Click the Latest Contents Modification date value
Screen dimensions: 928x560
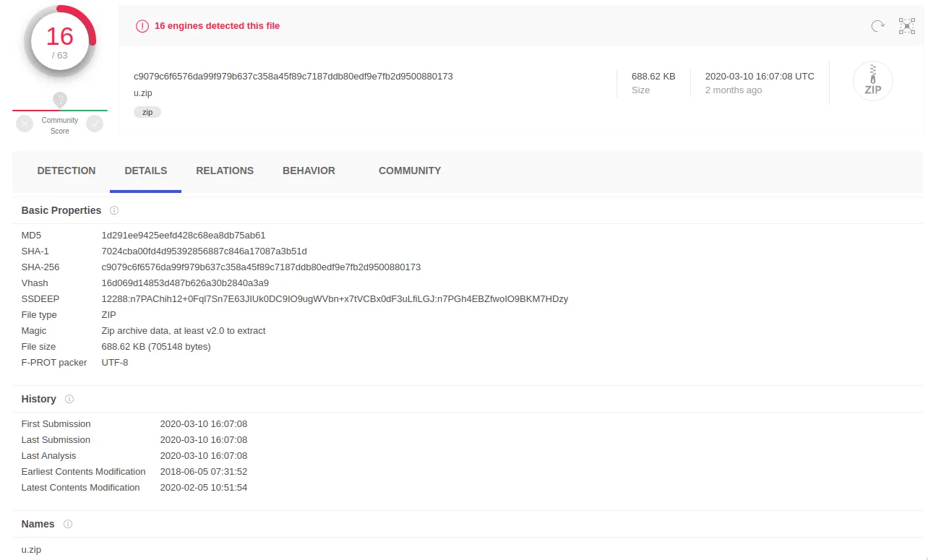point(204,488)
